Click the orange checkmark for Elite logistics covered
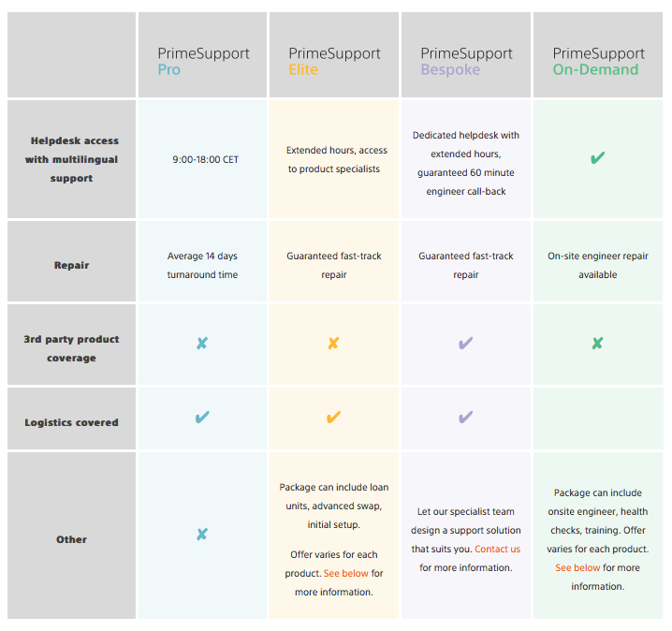 click(x=333, y=418)
